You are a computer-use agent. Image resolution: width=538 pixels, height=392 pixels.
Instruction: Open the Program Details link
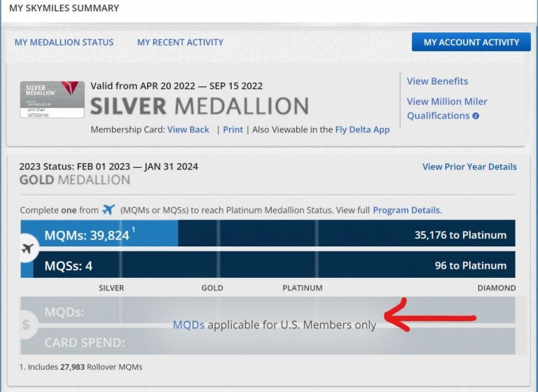[x=407, y=210]
